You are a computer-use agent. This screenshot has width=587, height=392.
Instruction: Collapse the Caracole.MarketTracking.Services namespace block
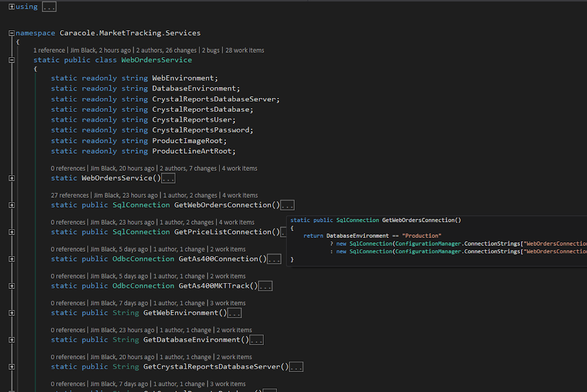pos(11,33)
